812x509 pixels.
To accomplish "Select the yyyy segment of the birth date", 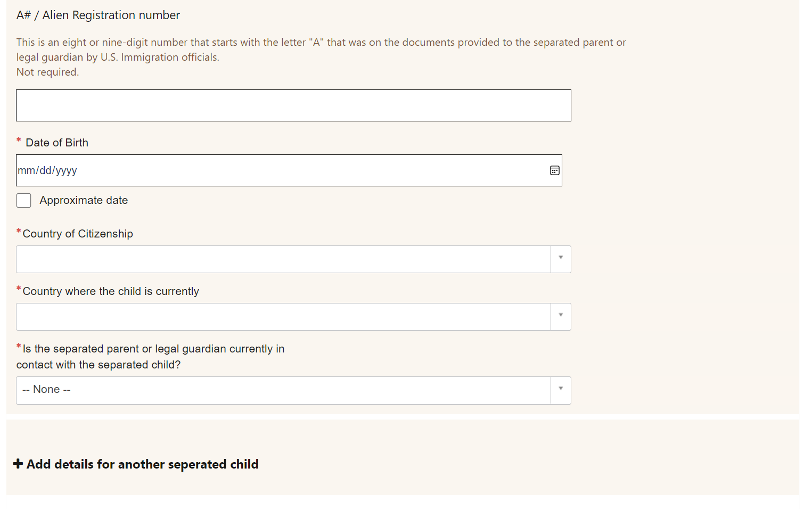I will [67, 170].
